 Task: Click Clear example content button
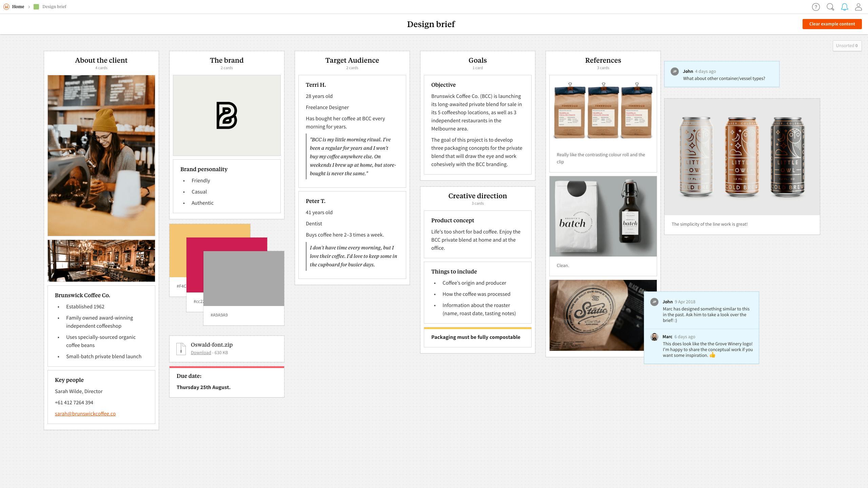(x=832, y=24)
